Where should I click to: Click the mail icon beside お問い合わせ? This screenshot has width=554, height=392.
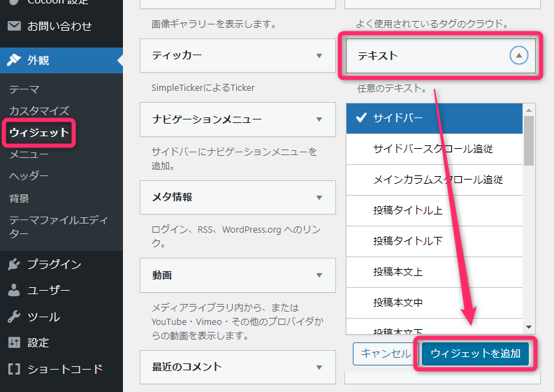coord(14,27)
